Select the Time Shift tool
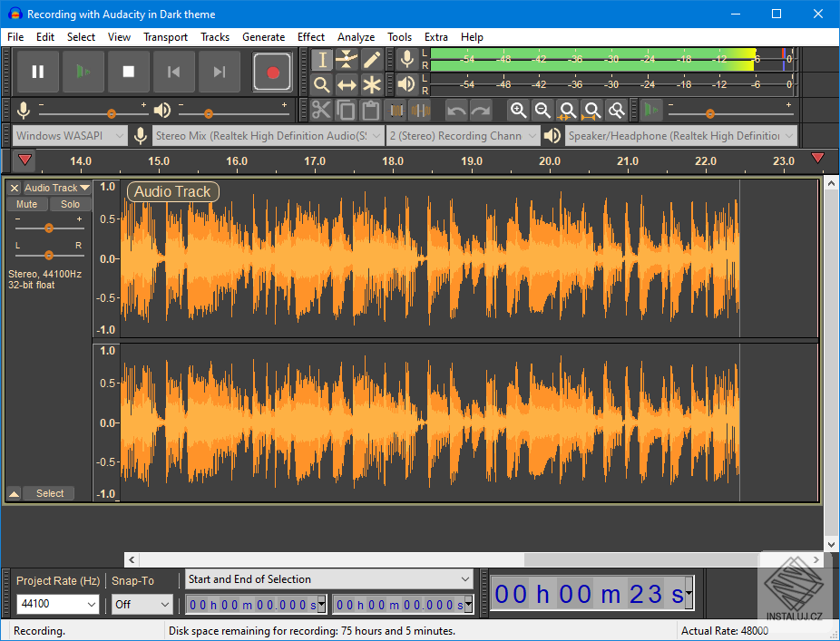Image resolution: width=840 pixels, height=641 pixels. (347, 84)
